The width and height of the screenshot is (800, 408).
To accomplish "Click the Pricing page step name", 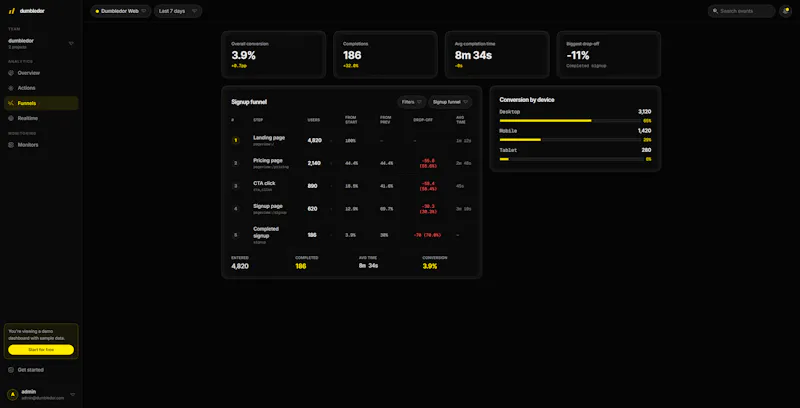I will click(268, 160).
